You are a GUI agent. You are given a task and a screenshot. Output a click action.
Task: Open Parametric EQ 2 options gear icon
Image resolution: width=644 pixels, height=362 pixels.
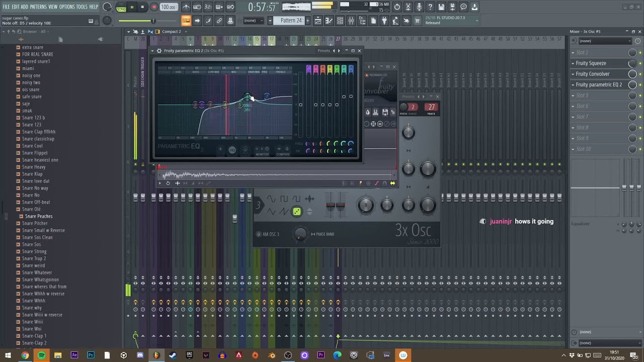pos(159,51)
